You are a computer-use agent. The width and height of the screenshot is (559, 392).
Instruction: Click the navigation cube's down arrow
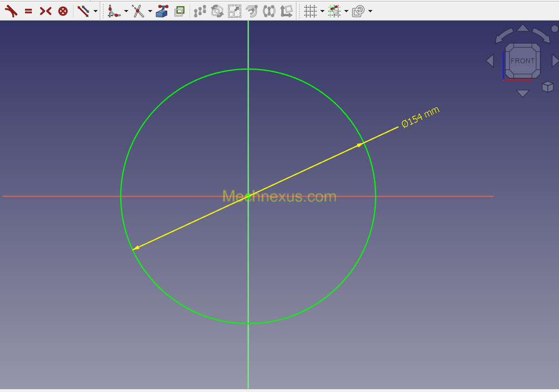(522, 94)
